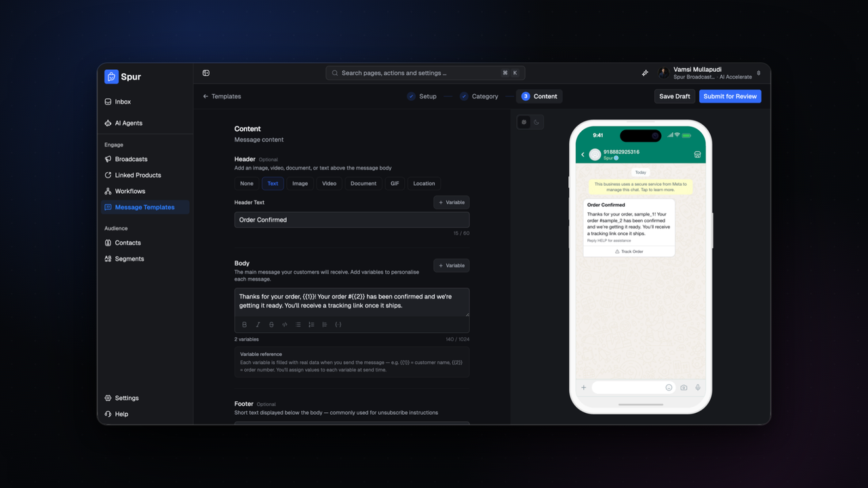868x488 pixels.
Task: Click the "Variable reference" heading
Action: pyautogui.click(x=261, y=354)
